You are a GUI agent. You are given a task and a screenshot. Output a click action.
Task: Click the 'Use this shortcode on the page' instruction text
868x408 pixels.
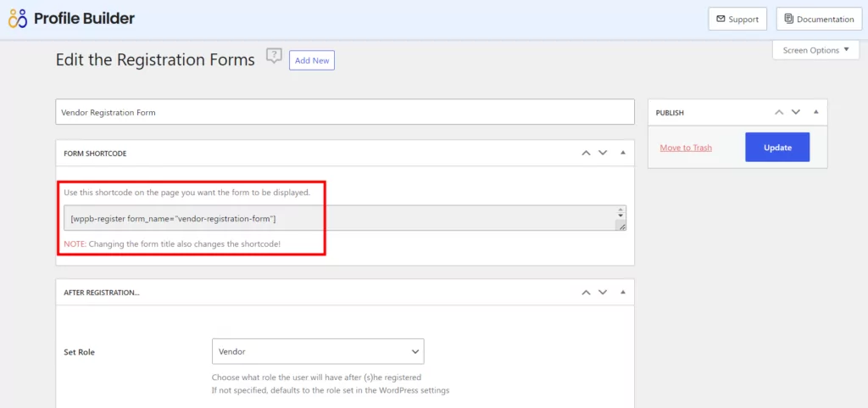(x=186, y=193)
